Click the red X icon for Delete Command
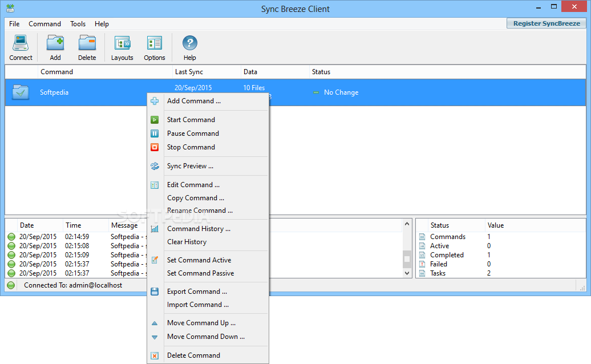The height and width of the screenshot is (364, 591). 155,355
